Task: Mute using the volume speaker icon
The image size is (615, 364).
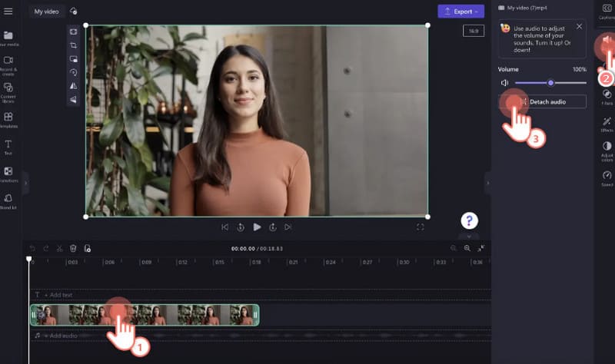Action: (x=505, y=83)
